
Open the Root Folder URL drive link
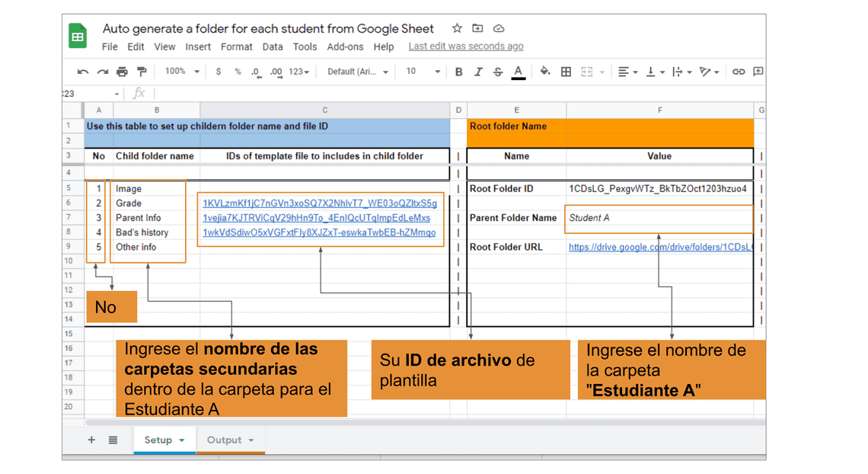pos(659,247)
